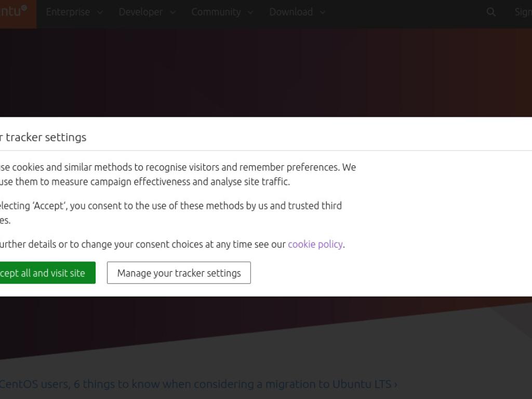Click the Sign in link
Screen dimensions: 532x399
pyautogui.click(x=523, y=12)
